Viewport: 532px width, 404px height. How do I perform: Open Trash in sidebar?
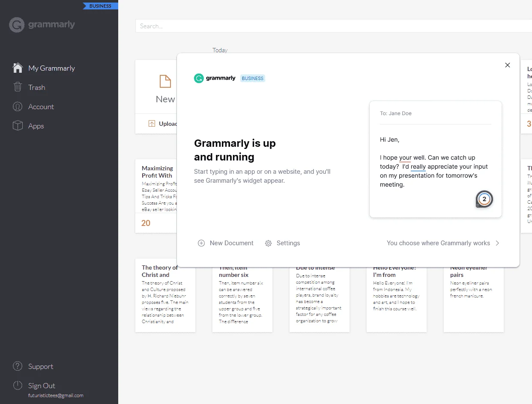point(37,87)
